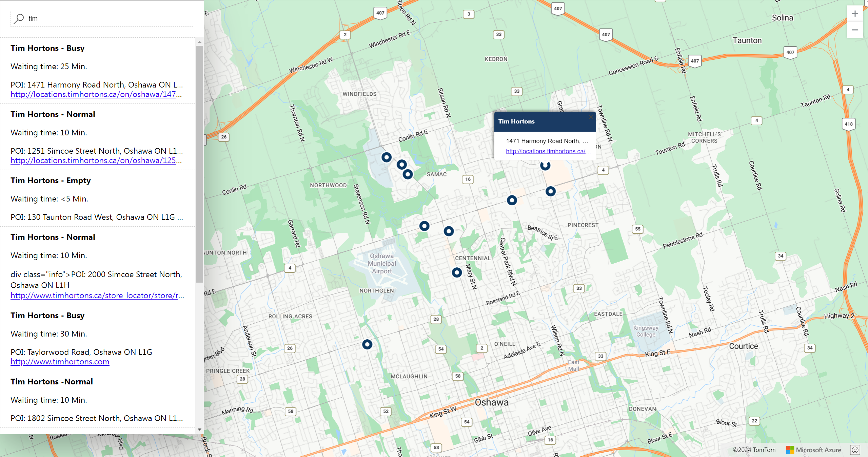Click map pin above Centennial label
Image resolution: width=868 pixels, height=457 pixels.
point(449,231)
